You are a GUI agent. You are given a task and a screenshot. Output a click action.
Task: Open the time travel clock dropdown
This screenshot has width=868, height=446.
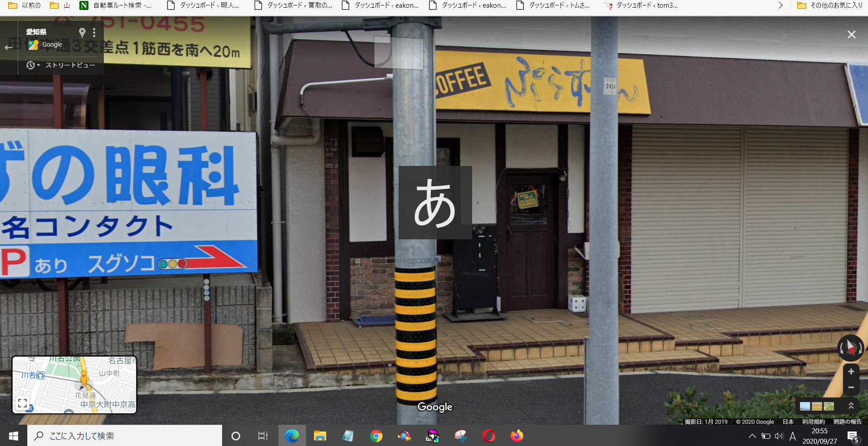33,65
